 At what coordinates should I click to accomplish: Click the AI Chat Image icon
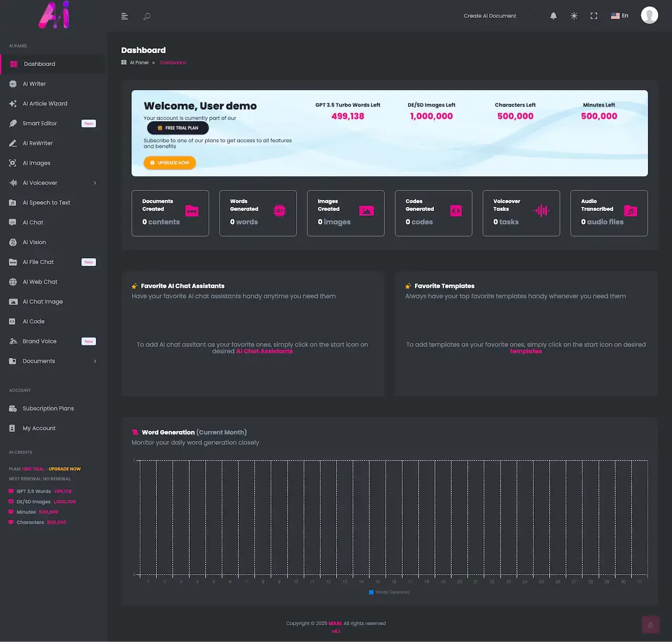13,302
